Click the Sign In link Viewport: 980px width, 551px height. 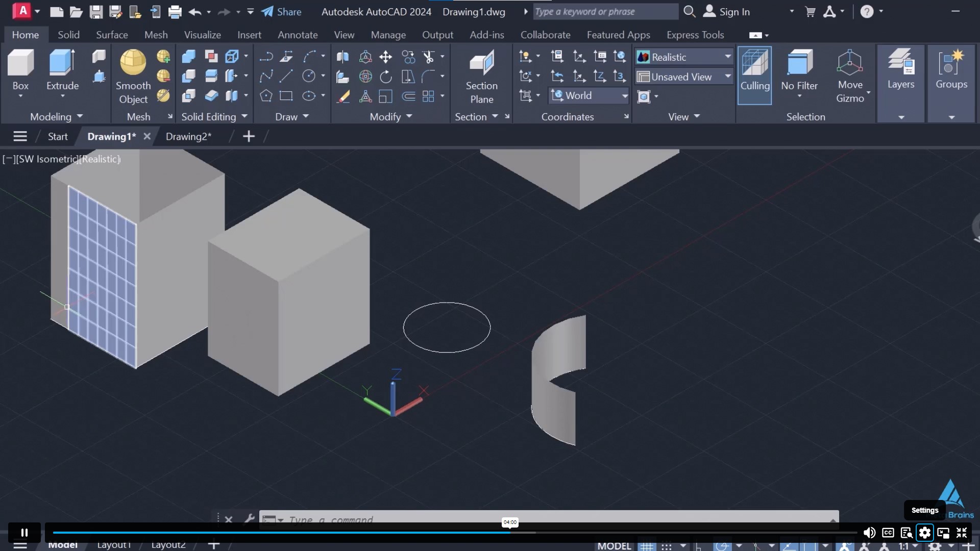click(733, 11)
